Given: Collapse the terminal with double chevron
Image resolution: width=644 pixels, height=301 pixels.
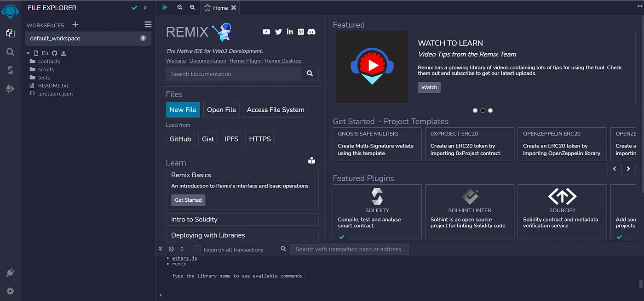Looking at the screenshot, I should point(161,249).
